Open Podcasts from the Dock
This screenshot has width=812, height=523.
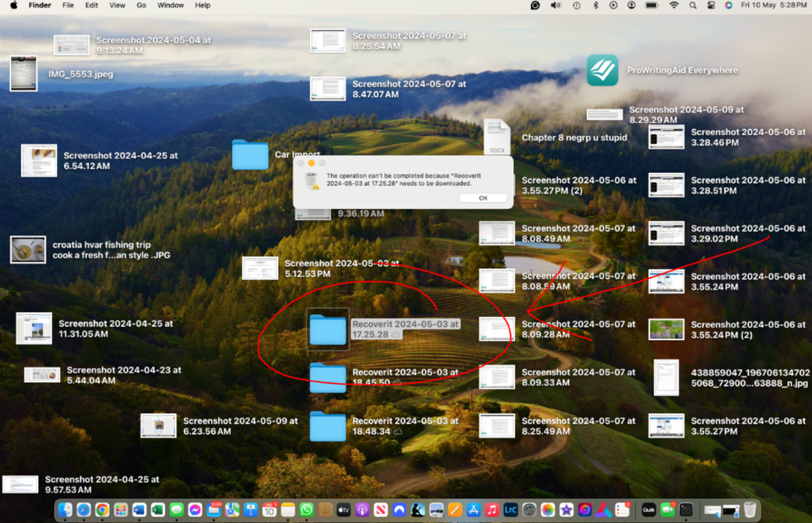click(362, 510)
